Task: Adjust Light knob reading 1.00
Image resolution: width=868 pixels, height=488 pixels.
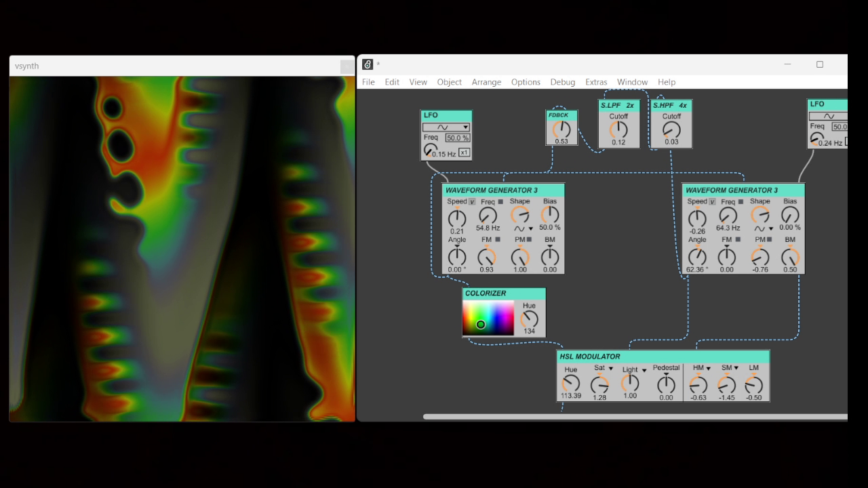Action: (630, 383)
